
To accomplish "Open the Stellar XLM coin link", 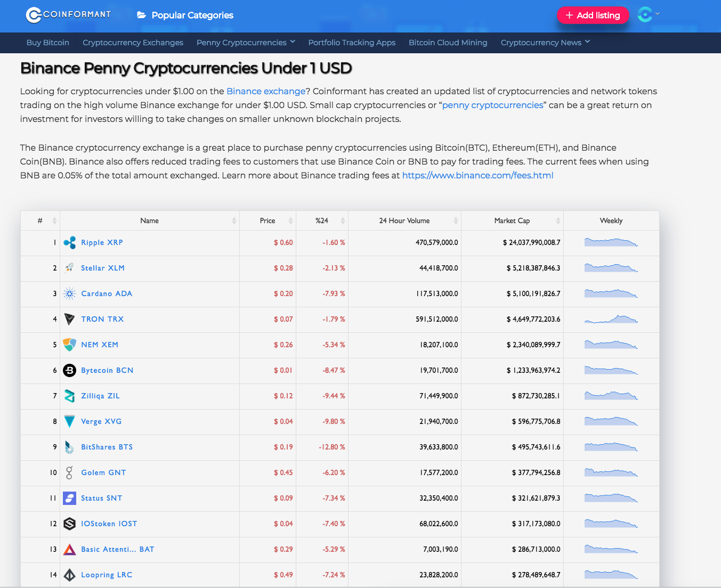I will click(103, 268).
